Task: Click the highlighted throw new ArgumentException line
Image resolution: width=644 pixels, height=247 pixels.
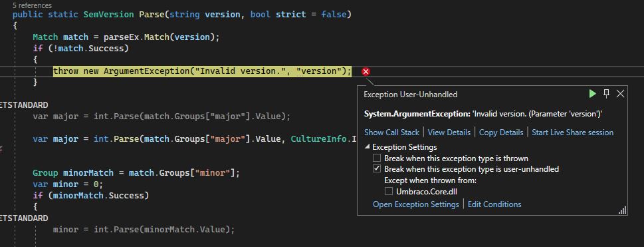Action: click(203, 71)
